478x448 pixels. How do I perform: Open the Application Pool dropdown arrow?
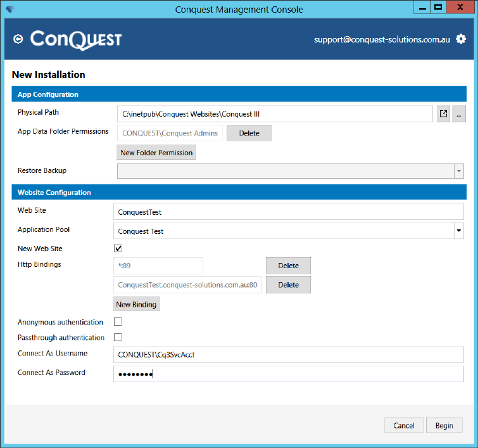459,231
